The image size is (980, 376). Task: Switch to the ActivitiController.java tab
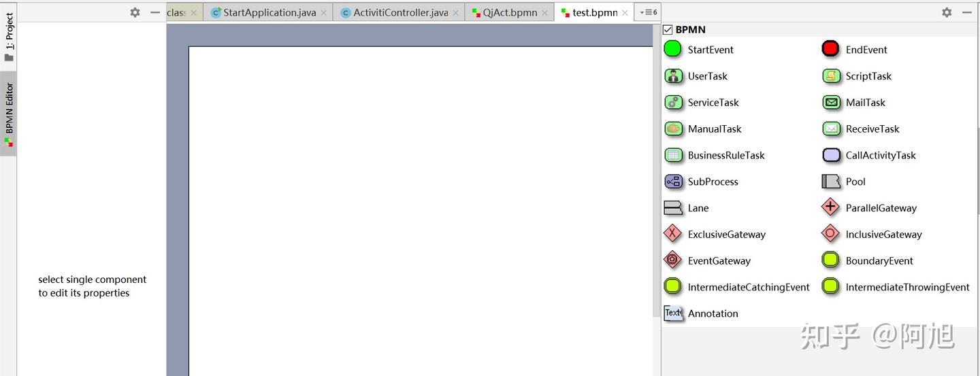click(400, 12)
